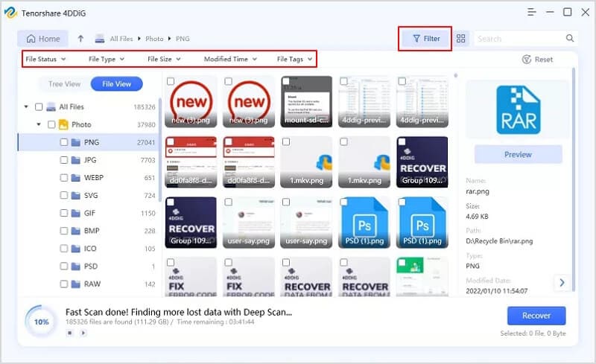
Task: Click All Files in breadcrumb
Action: tap(121, 39)
